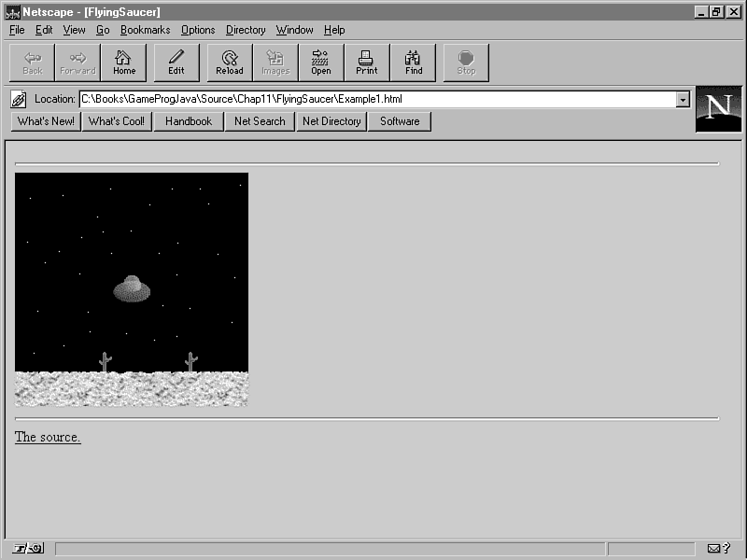Click the Find binoculars icon
The height and width of the screenshot is (560, 747).
click(414, 63)
